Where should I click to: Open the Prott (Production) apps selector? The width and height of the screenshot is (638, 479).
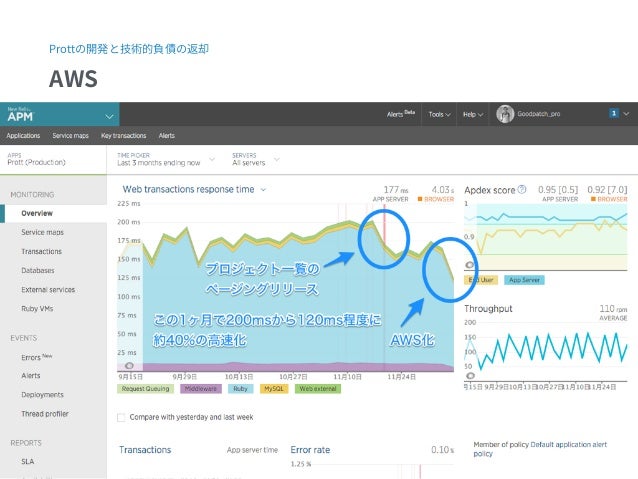37,159
